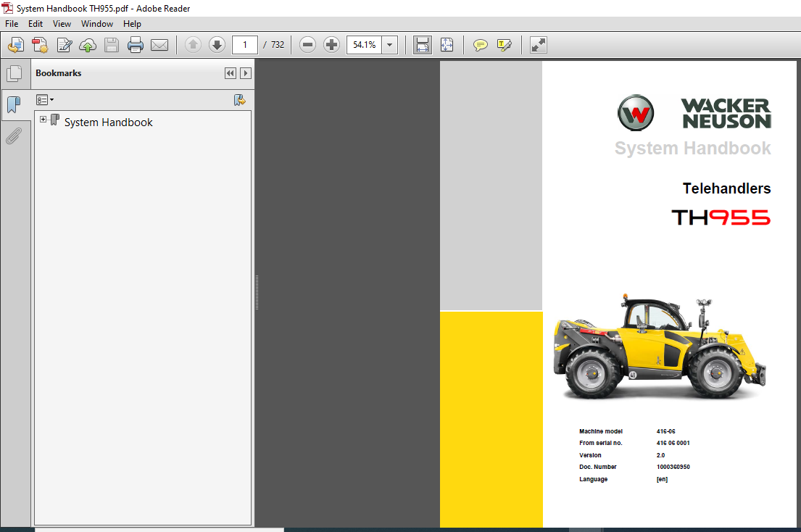Viewport: 801px width, 532px height.
Task: Open the Window menu
Action: point(97,24)
